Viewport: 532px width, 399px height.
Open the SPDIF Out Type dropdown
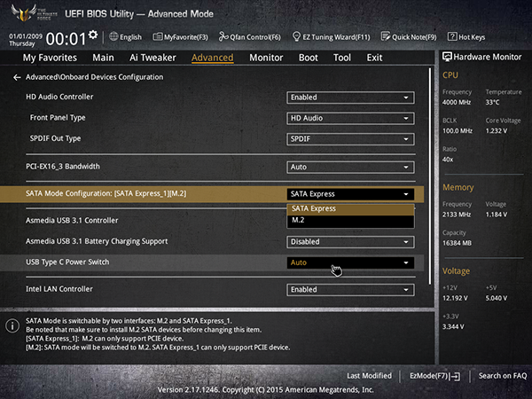350,139
